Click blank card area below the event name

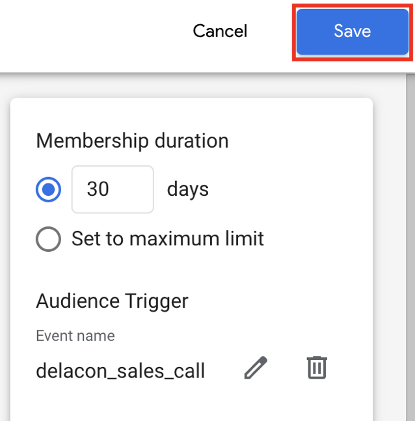(x=190, y=403)
